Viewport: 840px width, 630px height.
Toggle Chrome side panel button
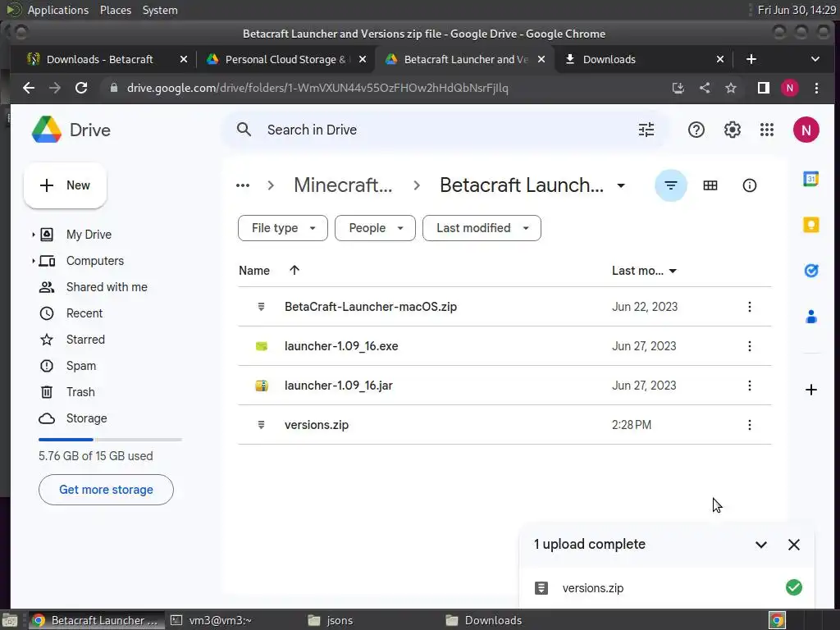point(763,88)
